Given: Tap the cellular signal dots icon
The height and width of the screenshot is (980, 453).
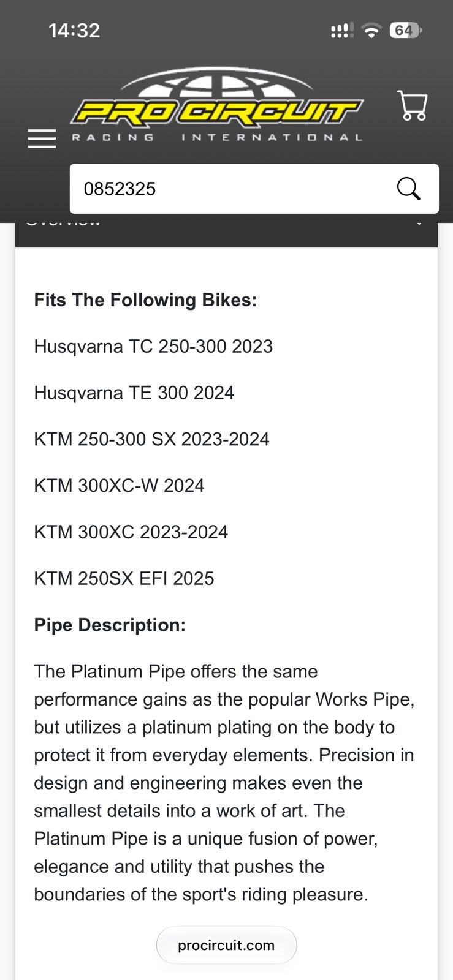Looking at the screenshot, I should [341, 31].
